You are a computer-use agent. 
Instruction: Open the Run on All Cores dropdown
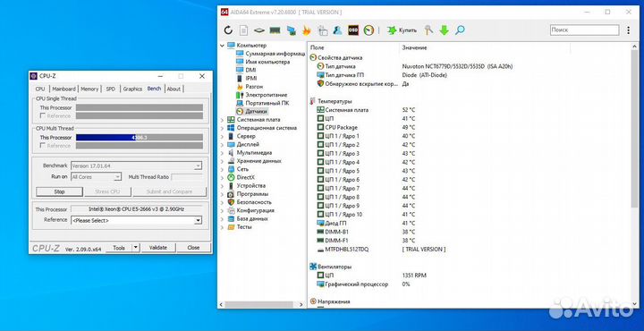[96, 177]
